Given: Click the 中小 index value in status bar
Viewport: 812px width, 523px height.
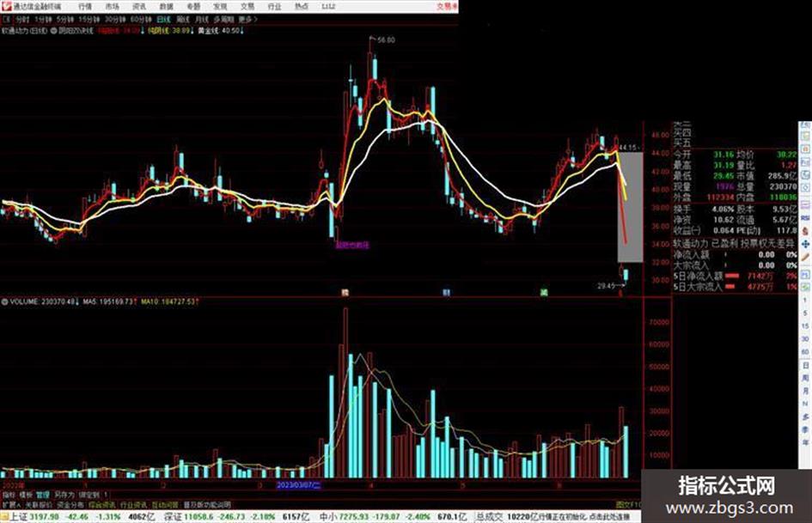Looking at the screenshot, I should (354, 517).
